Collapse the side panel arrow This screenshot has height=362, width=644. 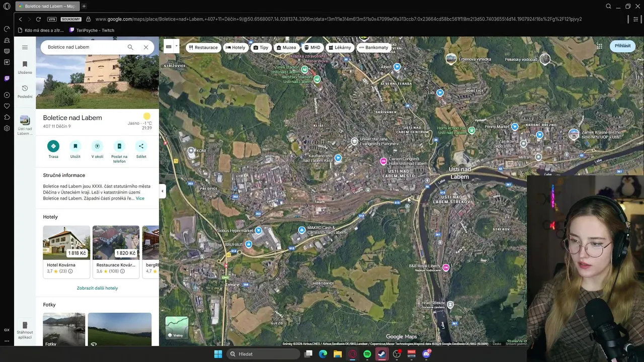point(162,191)
